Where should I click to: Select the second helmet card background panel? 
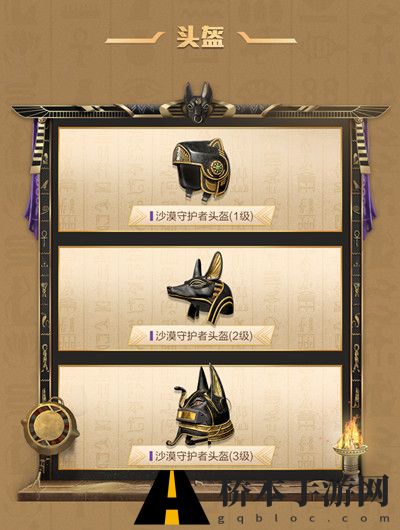[200, 299]
